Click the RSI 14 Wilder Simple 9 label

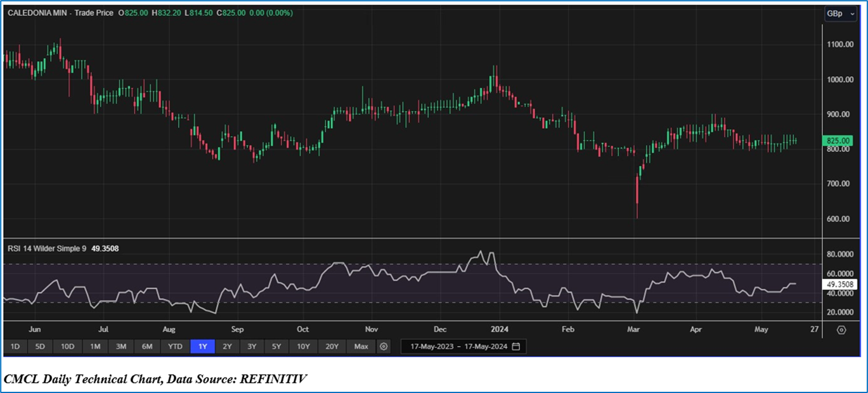click(x=48, y=248)
